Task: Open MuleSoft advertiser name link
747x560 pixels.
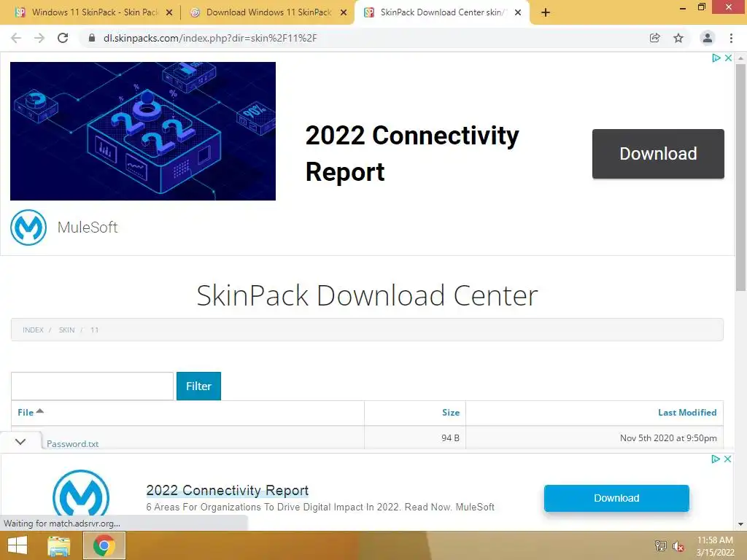Action: [88, 227]
